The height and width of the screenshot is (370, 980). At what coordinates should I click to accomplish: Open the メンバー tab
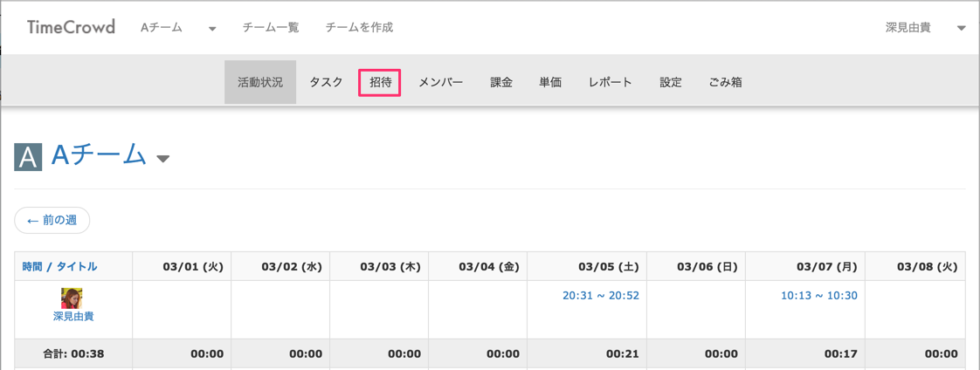click(x=440, y=82)
